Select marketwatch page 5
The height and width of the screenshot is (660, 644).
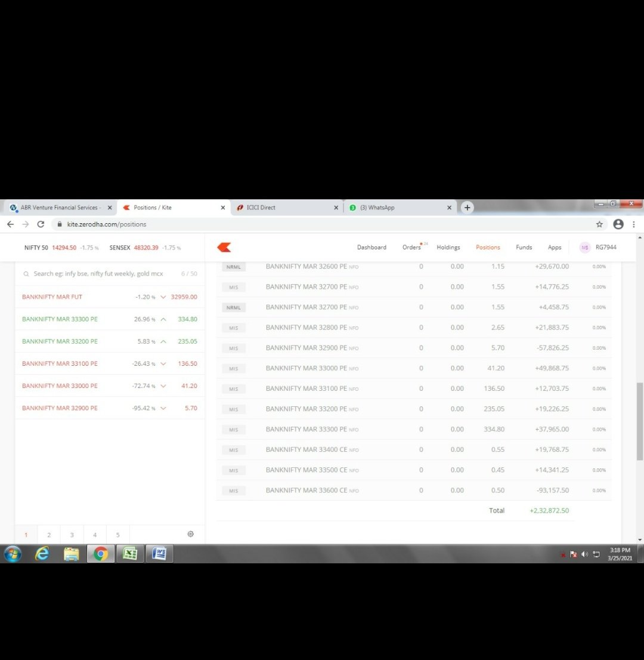pos(118,535)
